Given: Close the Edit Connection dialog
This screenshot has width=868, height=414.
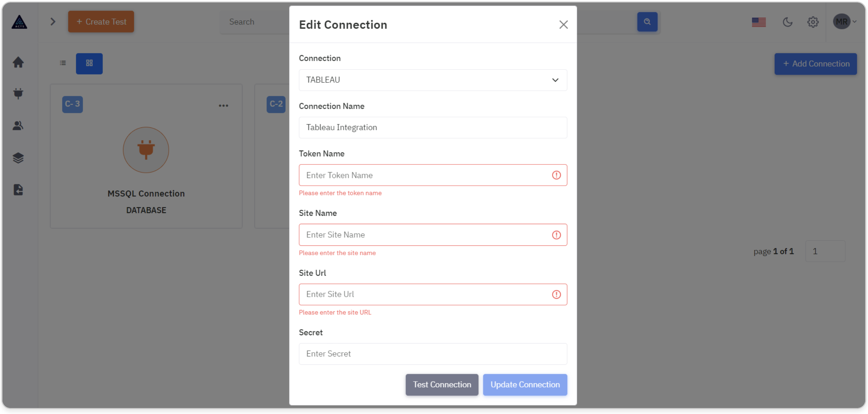Looking at the screenshot, I should click(x=563, y=24).
